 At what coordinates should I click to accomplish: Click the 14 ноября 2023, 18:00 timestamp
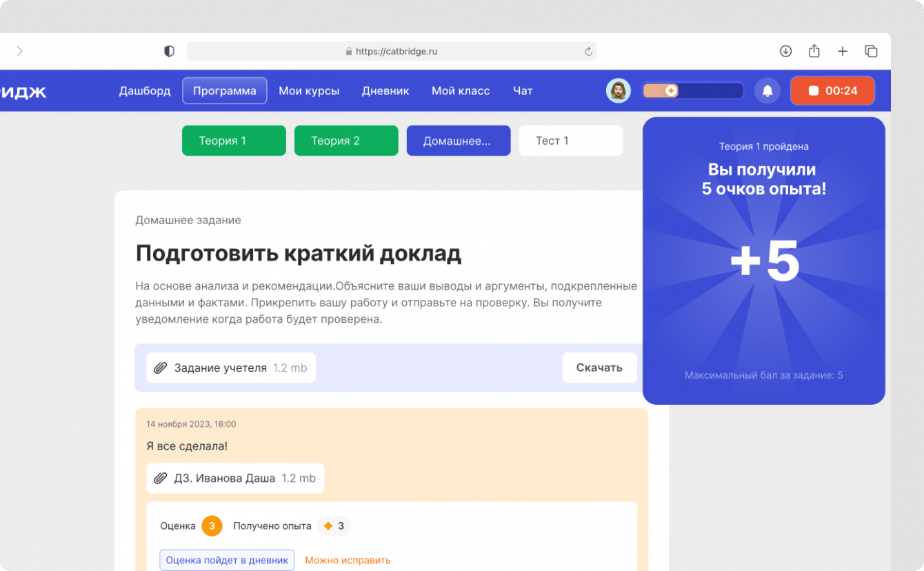point(191,424)
